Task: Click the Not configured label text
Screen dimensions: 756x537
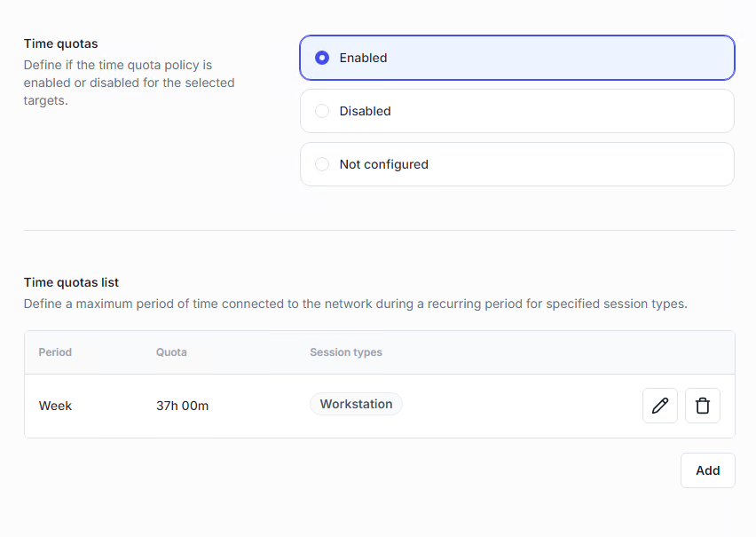Action: 383,164
